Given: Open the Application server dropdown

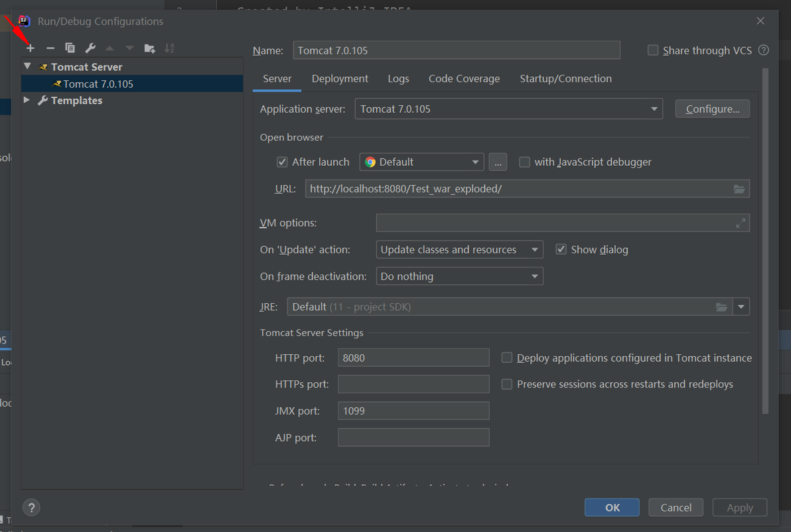Looking at the screenshot, I should [508, 109].
